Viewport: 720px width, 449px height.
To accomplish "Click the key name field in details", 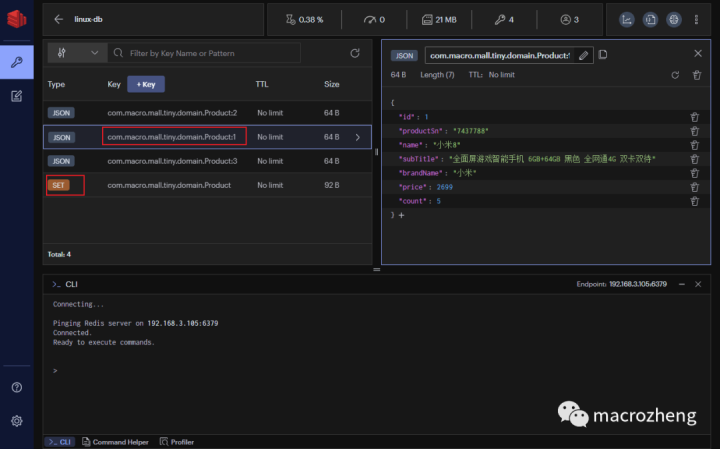I will pyautogui.click(x=500, y=56).
